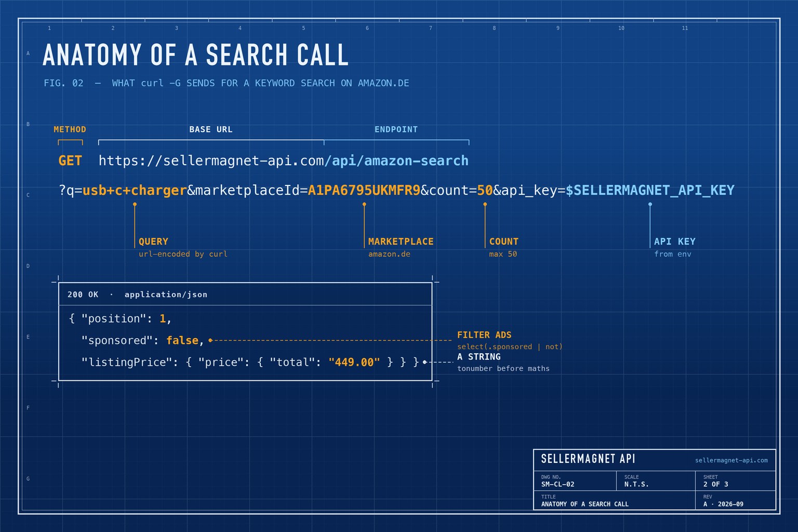This screenshot has width=798, height=532.
Task: Click the max 50 note
Action: coord(503,254)
